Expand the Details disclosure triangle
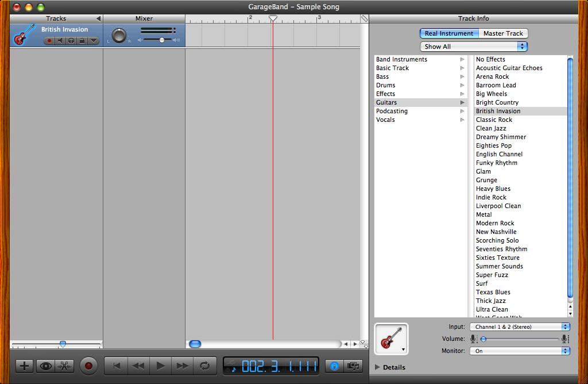Viewport: 588px width, 384px height. click(x=377, y=367)
